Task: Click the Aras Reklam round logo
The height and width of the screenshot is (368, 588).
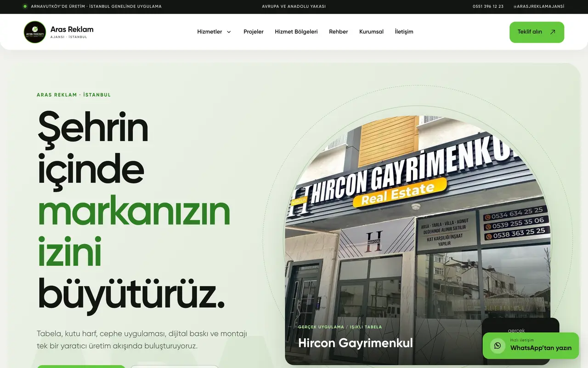Action: point(35,32)
